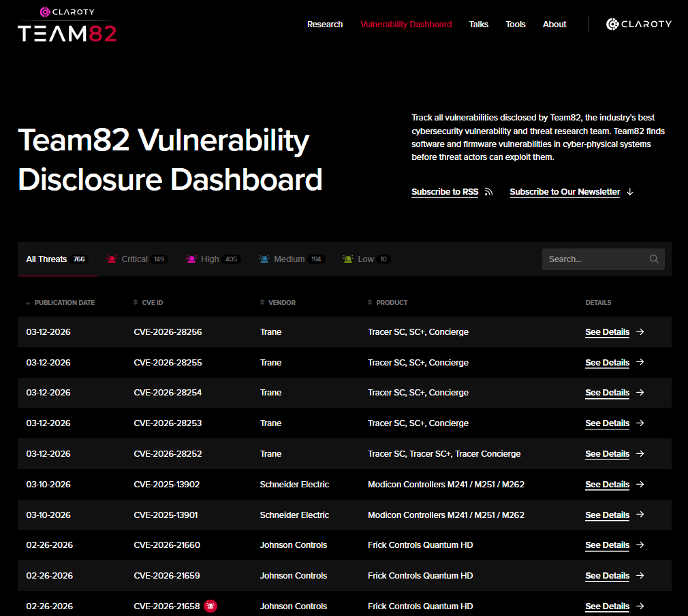Click arrow icon for CVE-2025-13901 details
Screen dimensions: 688x616
[x=640, y=515]
